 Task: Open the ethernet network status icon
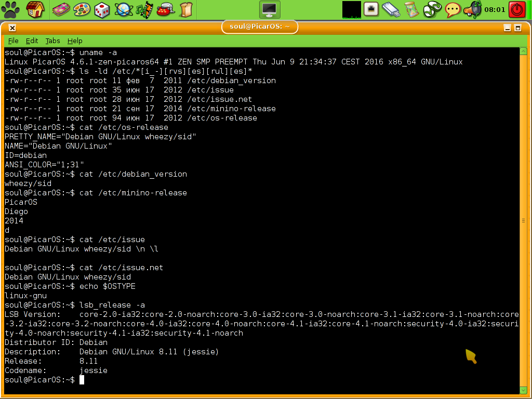point(371,9)
